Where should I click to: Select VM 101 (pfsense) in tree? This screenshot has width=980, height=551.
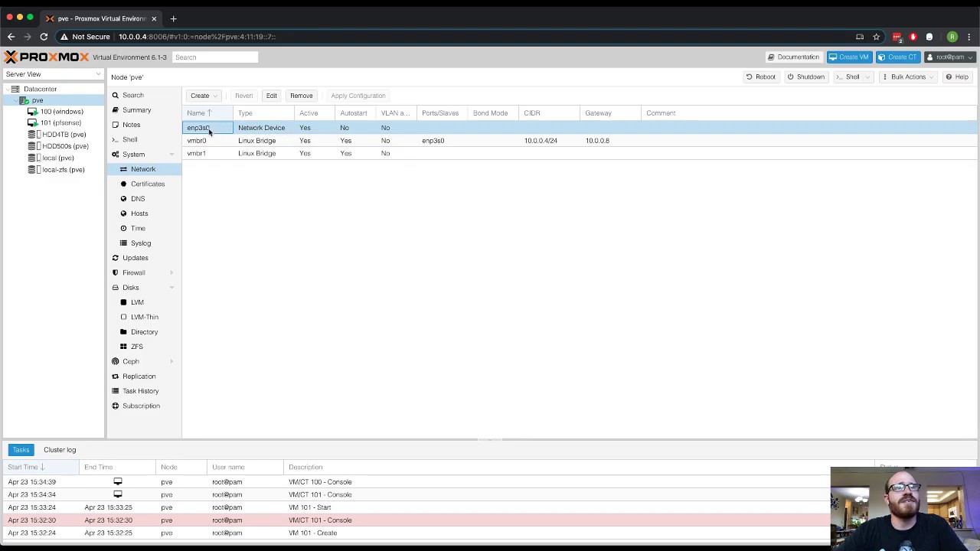point(60,123)
